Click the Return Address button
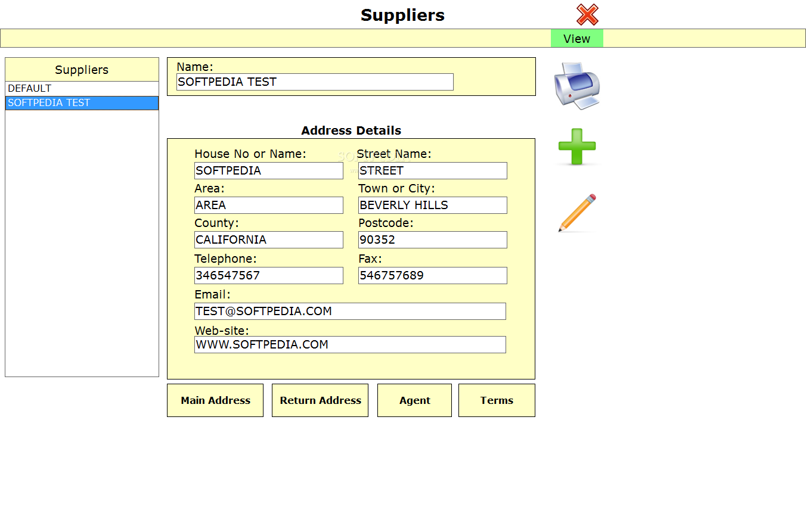The image size is (806, 532). (x=320, y=400)
